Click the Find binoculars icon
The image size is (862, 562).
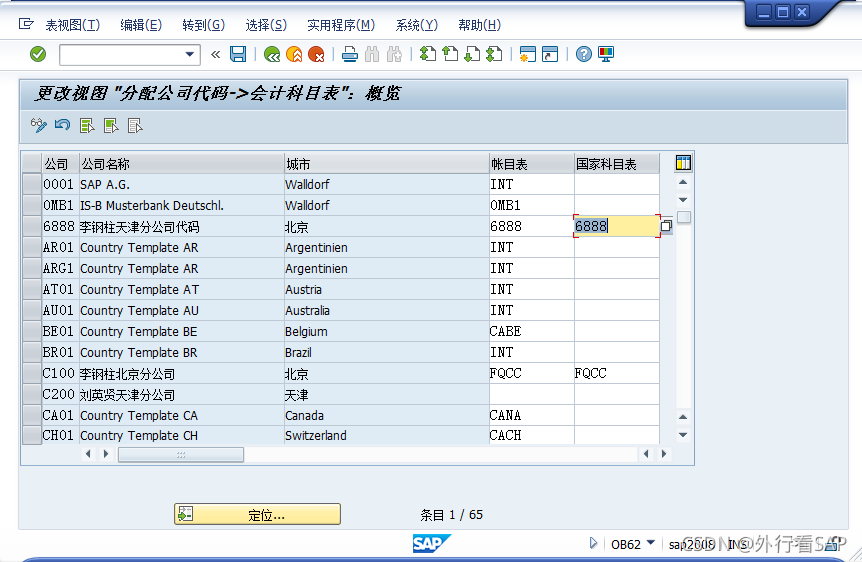(372, 54)
